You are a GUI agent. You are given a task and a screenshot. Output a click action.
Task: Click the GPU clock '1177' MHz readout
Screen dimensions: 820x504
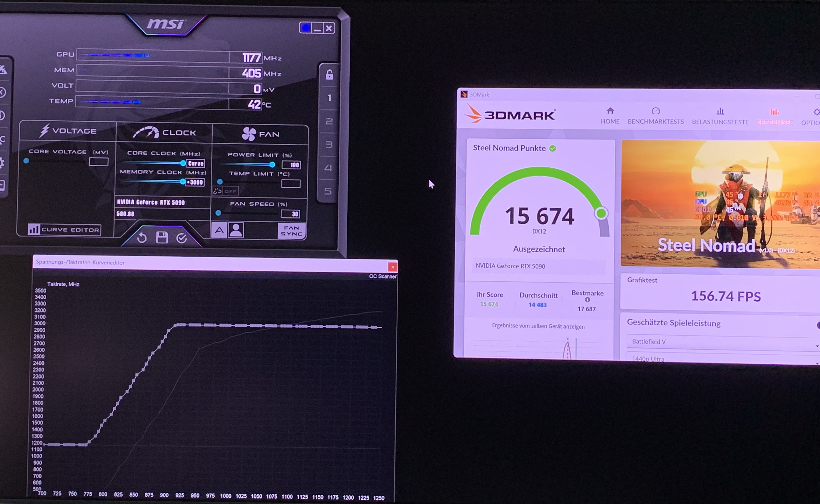[252, 58]
